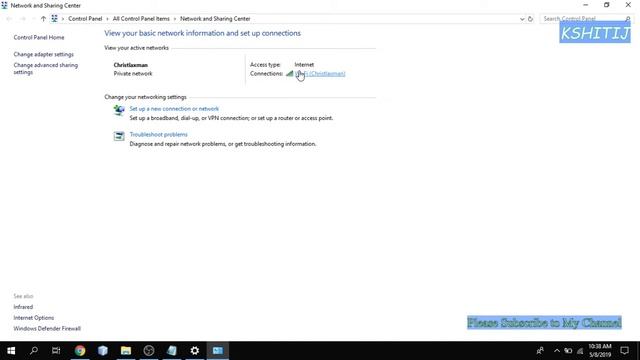Open Control Panel Home link
640x360 pixels.
[x=39, y=37]
